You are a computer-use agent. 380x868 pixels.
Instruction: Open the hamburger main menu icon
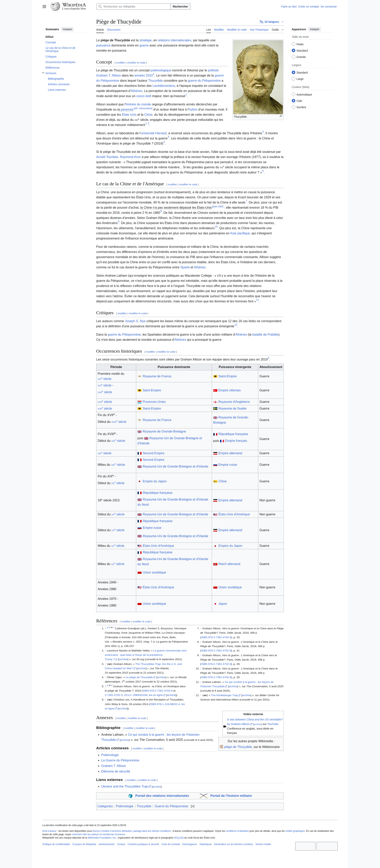click(44, 6)
